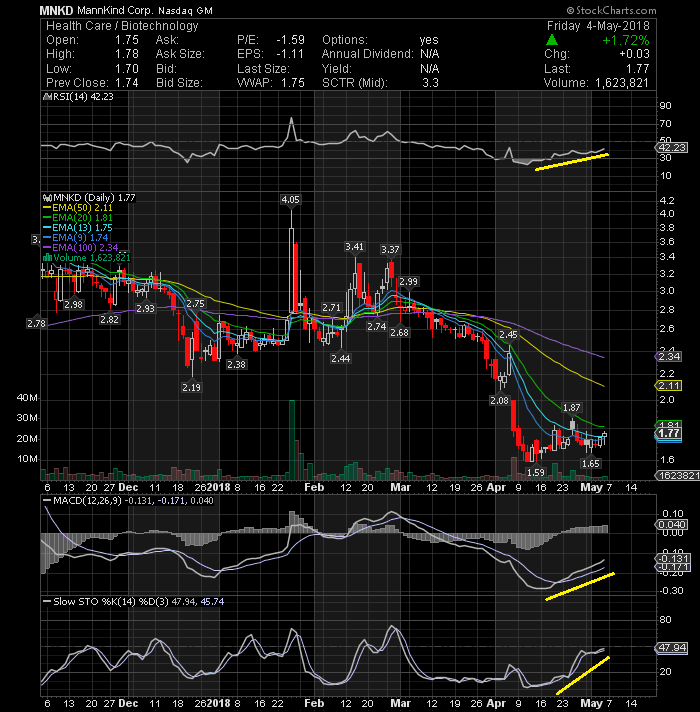Click the 2.38 low price label
Screen dimensions: 700x712
pos(237,365)
